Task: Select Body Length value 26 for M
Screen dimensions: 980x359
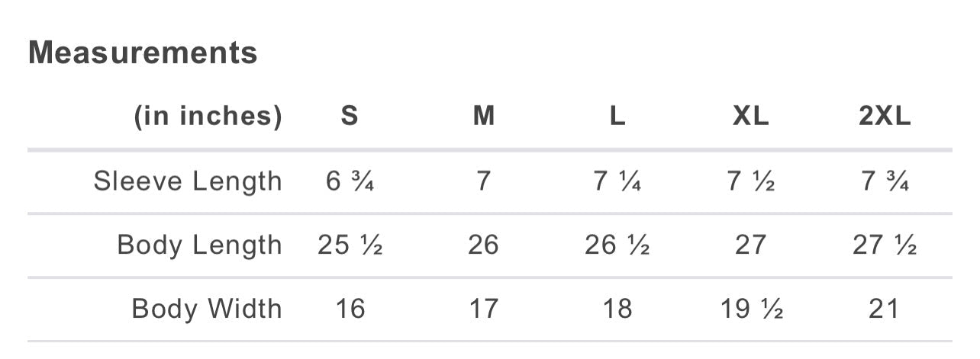Action: [484, 245]
